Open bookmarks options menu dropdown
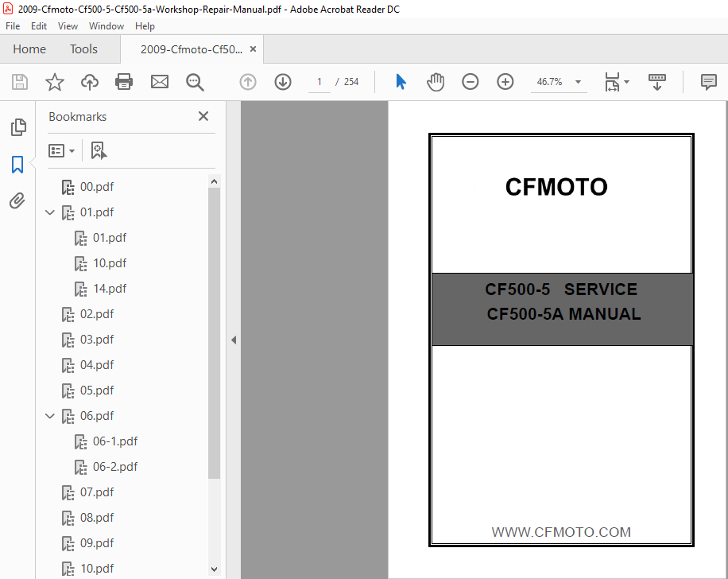 61,150
